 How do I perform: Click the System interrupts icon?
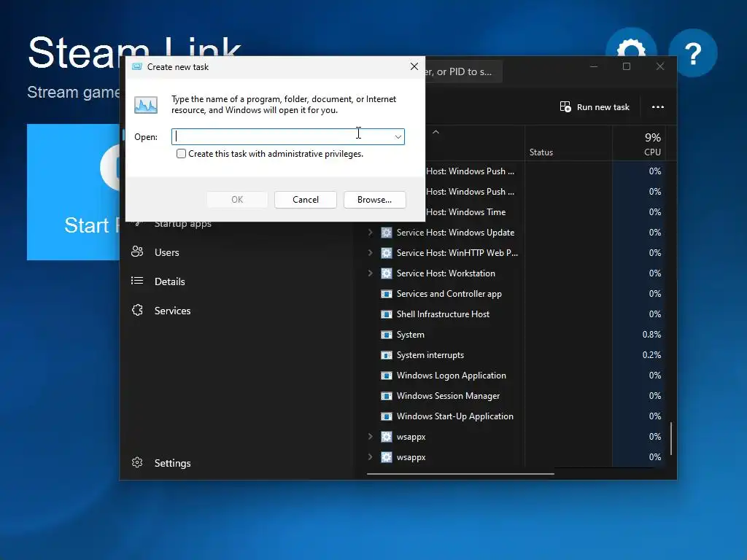pyautogui.click(x=387, y=355)
